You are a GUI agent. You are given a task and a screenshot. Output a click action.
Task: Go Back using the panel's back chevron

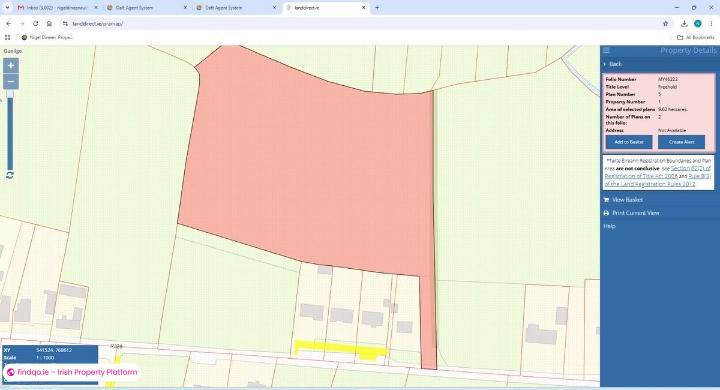[x=605, y=64]
